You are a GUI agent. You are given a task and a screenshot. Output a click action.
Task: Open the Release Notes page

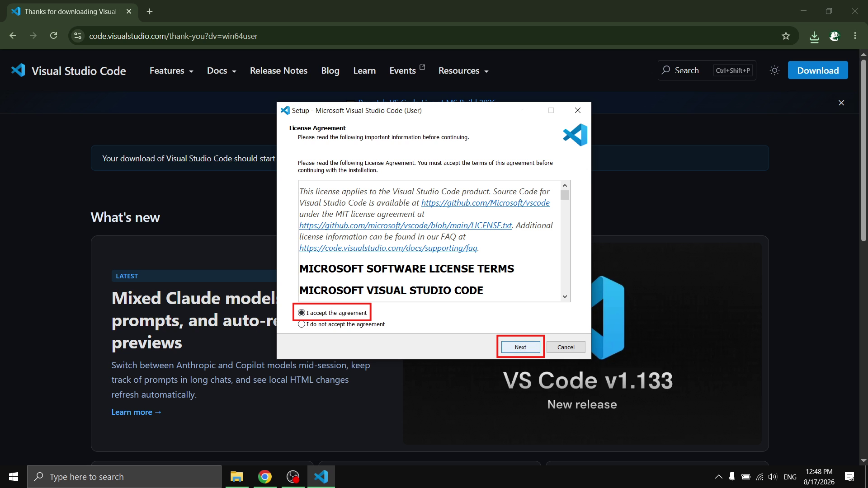278,70
